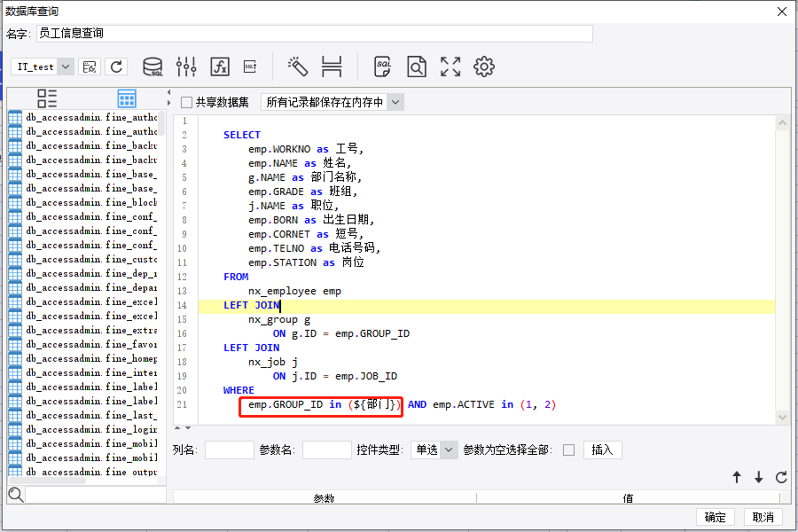Select the db_accessadmin.fine_dep_ table row
798x532 pixels.
tap(83, 274)
